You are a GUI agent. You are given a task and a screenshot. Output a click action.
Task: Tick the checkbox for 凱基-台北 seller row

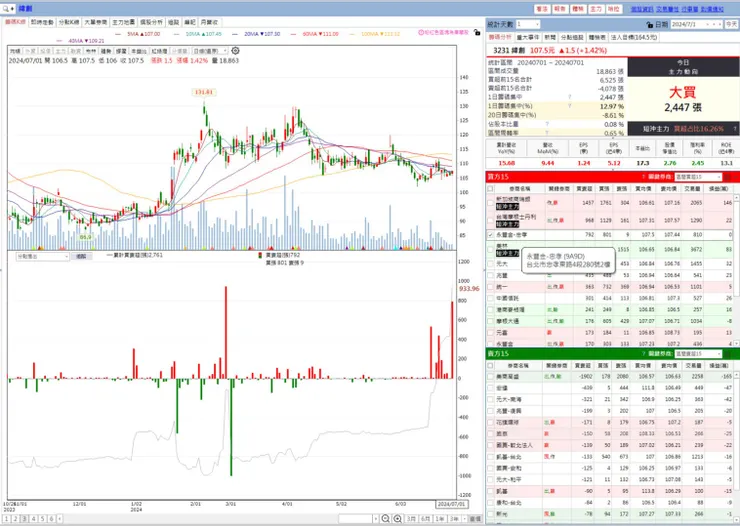click(490, 457)
